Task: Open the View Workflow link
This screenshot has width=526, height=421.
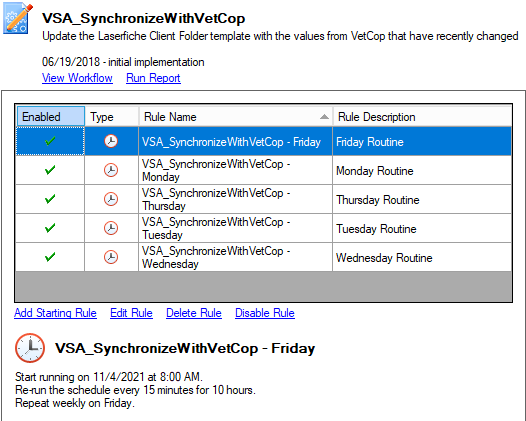Action: [77, 78]
